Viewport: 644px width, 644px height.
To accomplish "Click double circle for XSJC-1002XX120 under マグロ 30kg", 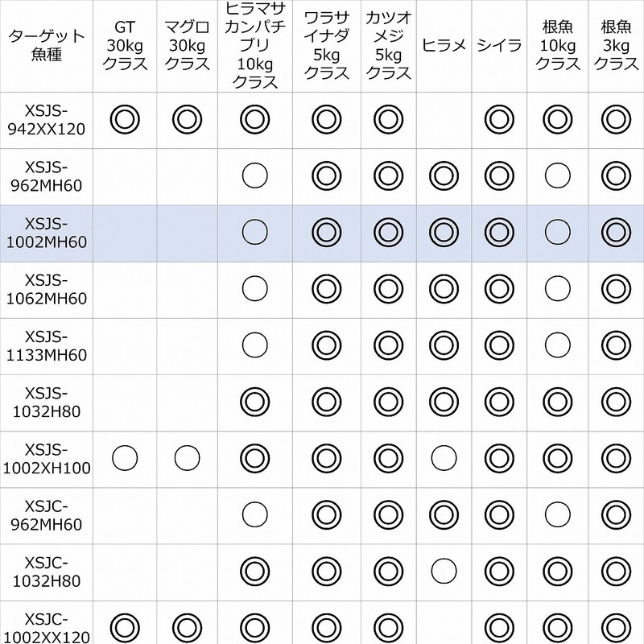I will (x=187, y=625).
